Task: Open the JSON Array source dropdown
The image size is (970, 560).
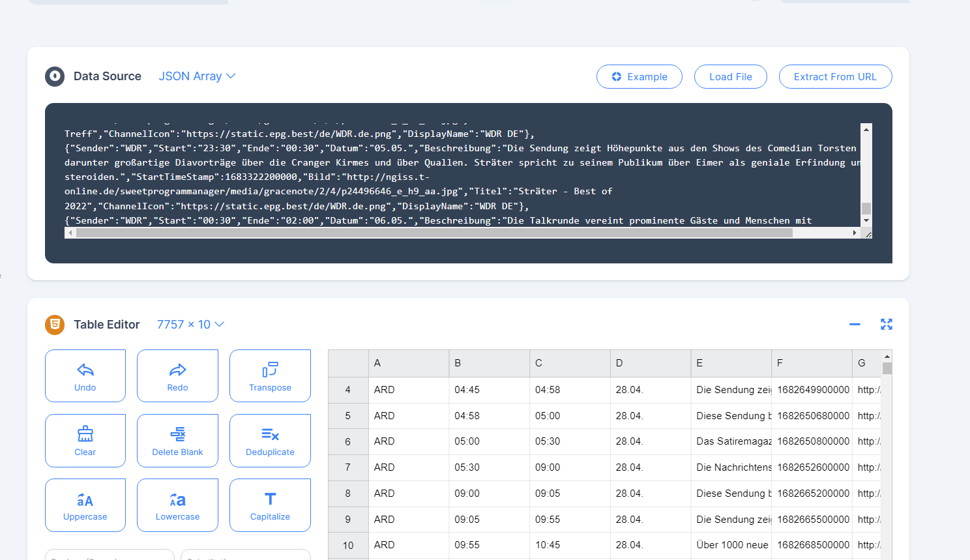Action: point(197,76)
